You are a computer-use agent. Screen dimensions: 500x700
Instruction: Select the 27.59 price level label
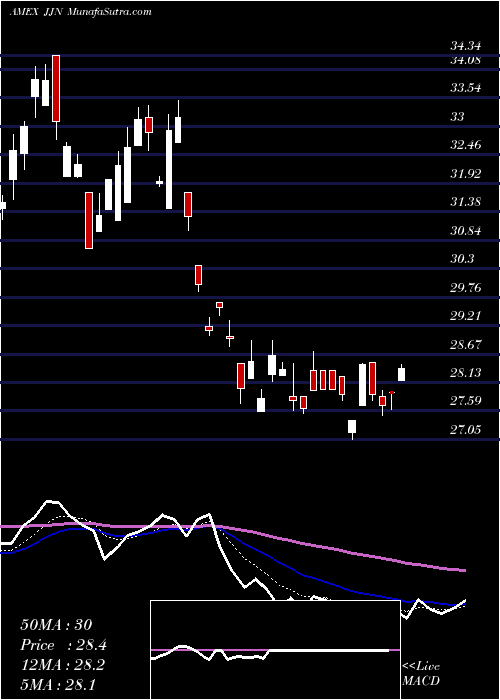click(466, 401)
